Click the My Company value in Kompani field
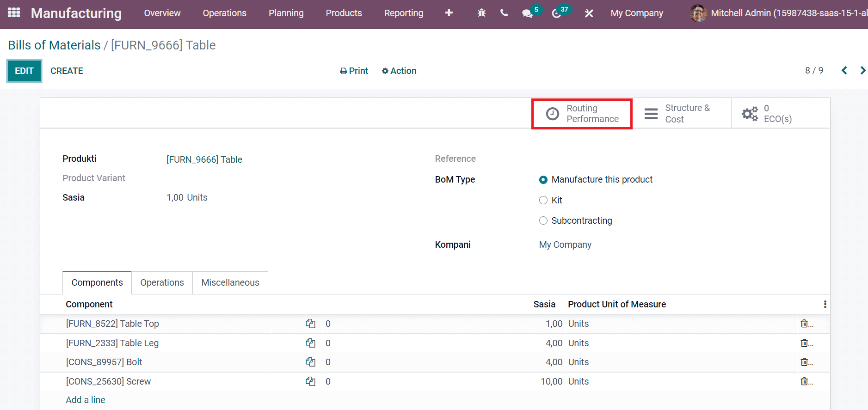 click(x=565, y=245)
